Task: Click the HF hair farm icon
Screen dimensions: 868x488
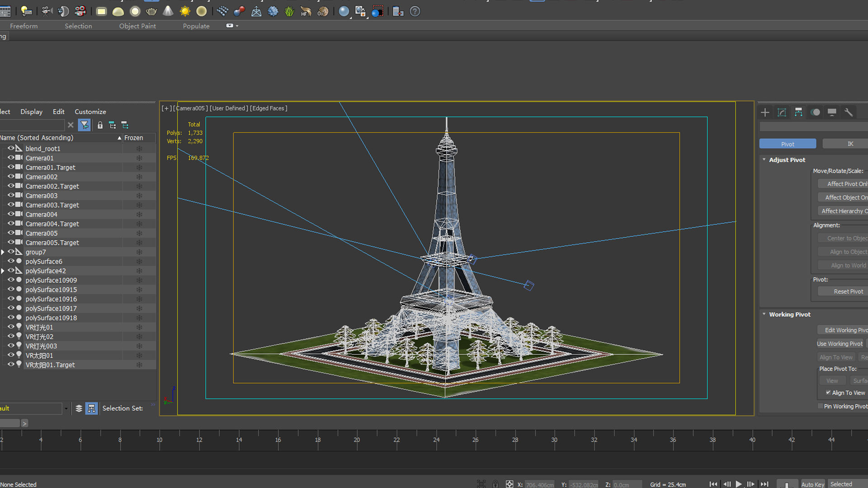Action: click(306, 11)
